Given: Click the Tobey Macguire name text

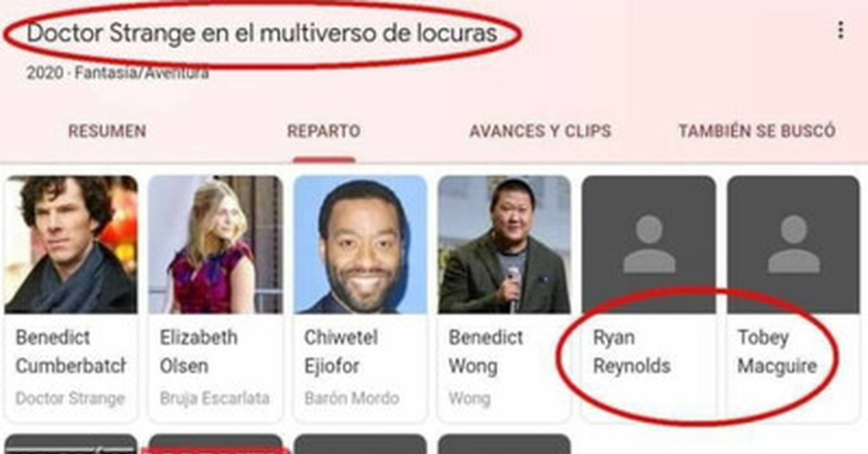Looking at the screenshot, I should [x=777, y=352].
